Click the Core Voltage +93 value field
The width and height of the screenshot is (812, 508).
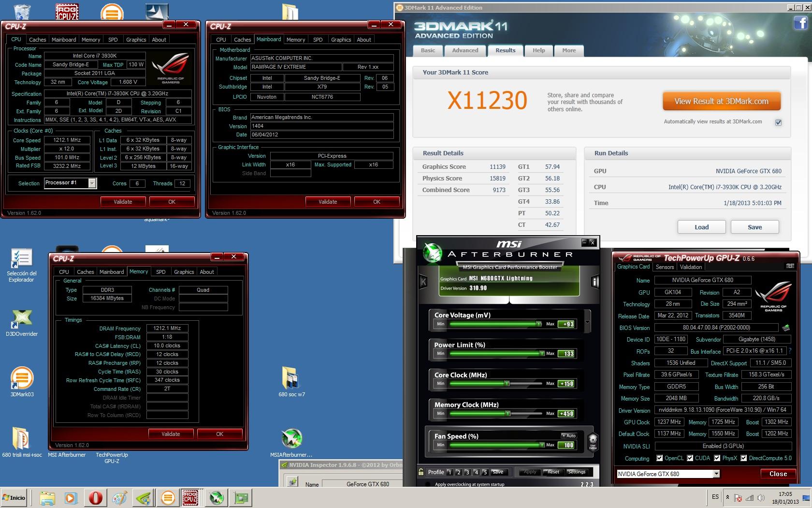(x=566, y=324)
